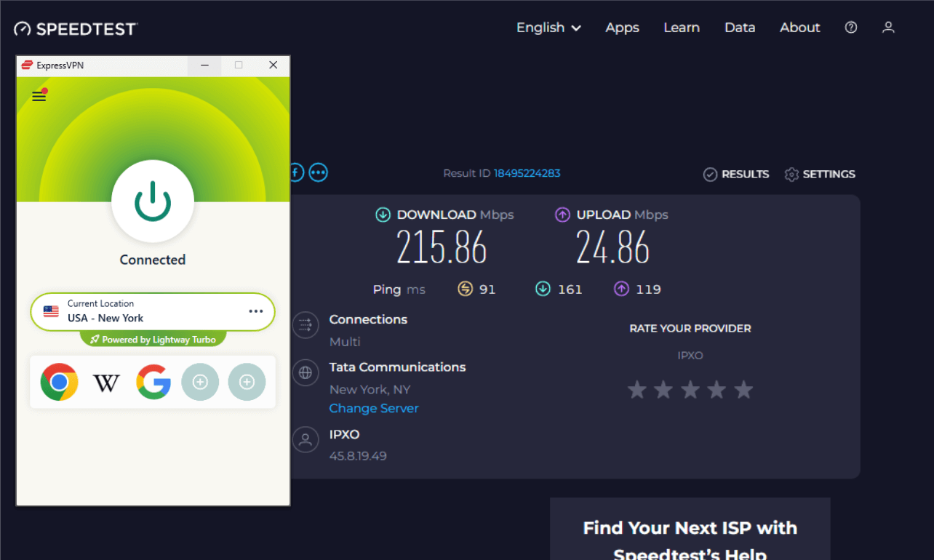Image resolution: width=934 pixels, height=560 pixels.
Task: Open Google shortcut in ExpressVPN
Action: tap(153, 382)
